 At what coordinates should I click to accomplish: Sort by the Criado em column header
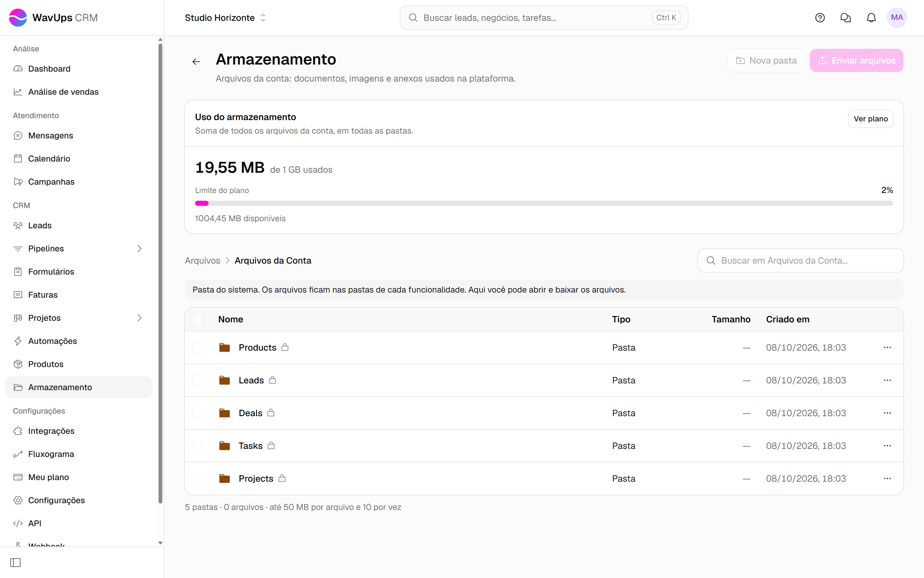[x=787, y=319]
